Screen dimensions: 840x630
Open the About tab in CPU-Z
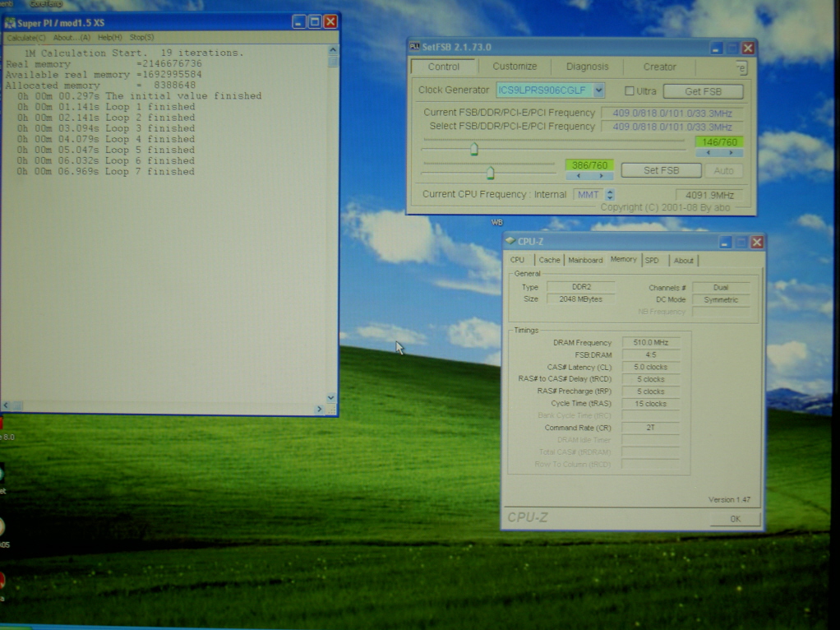click(x=683, y=261)
